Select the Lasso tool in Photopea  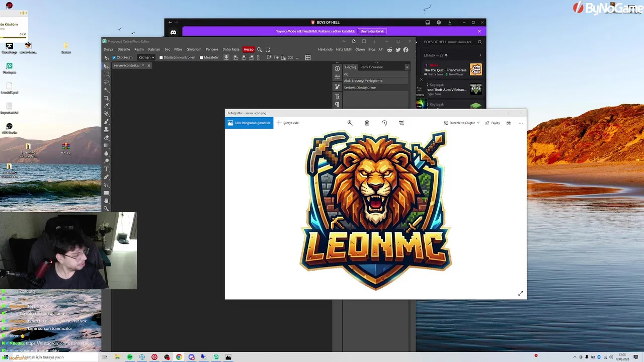106,81
